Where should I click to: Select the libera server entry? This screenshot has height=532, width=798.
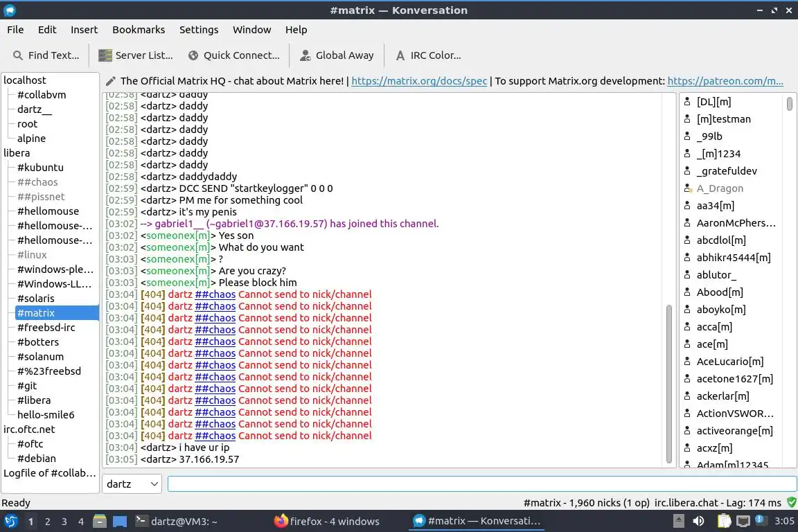[17, 152]
